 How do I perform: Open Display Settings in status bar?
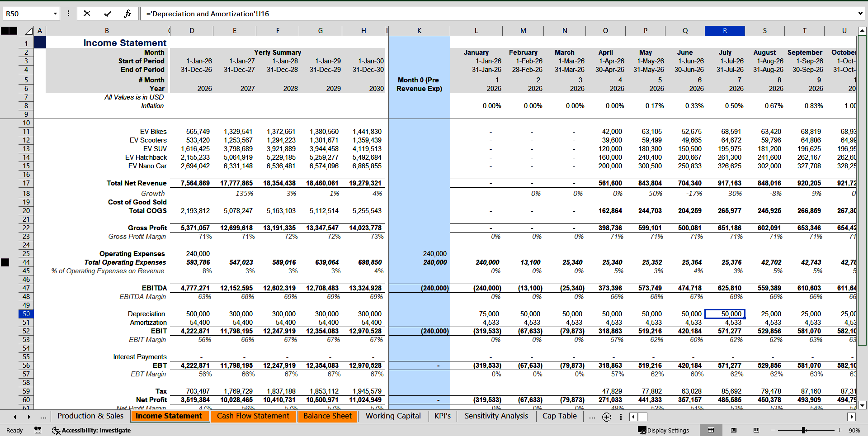664,430
